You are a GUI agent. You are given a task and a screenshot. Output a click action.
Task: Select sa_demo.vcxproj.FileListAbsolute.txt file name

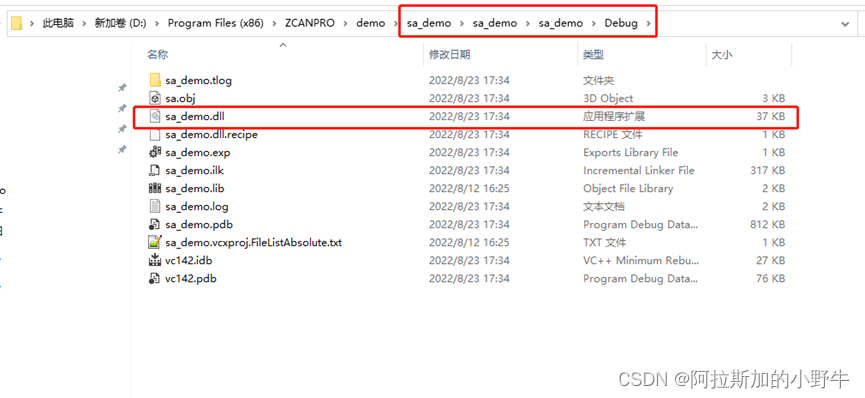[253, 243]
